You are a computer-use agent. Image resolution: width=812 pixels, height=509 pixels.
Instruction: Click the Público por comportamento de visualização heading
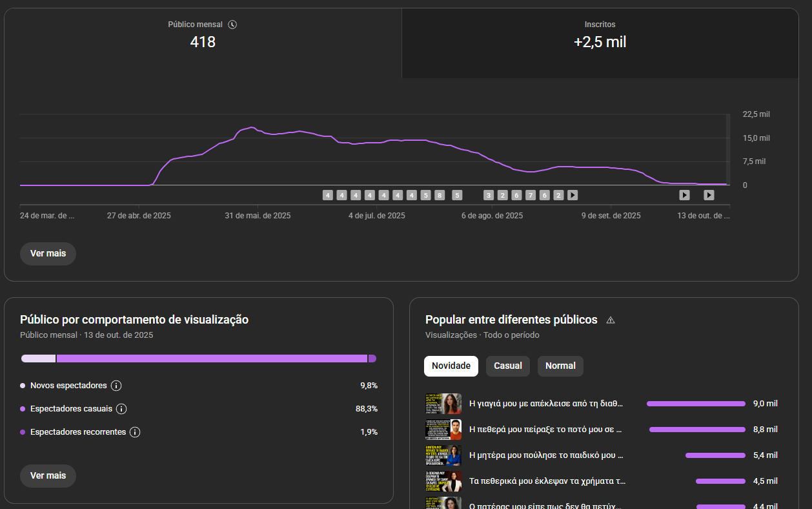pos(134,320)
